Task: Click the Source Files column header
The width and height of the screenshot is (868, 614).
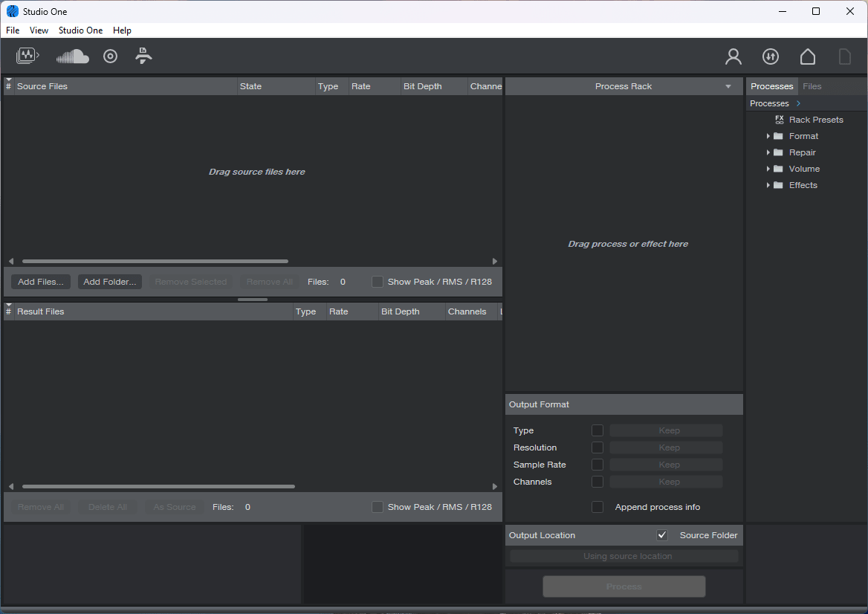Action: [126, 86]
